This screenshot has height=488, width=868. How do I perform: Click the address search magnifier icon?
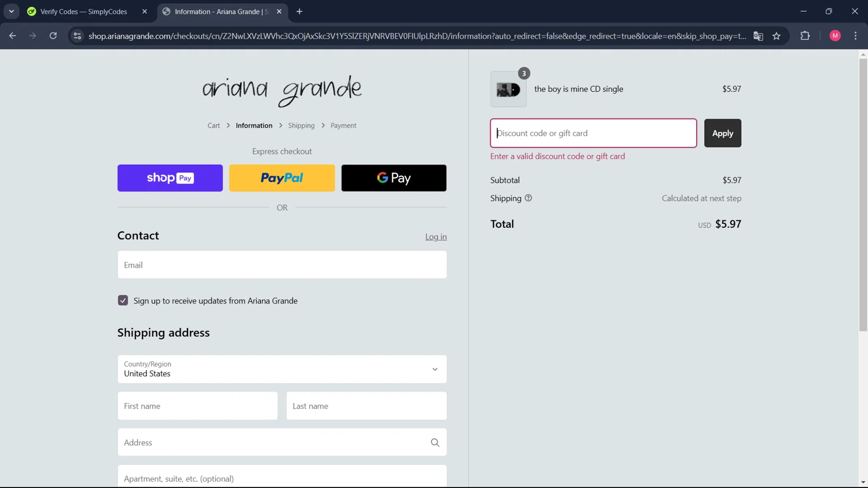tap(435, 443)
